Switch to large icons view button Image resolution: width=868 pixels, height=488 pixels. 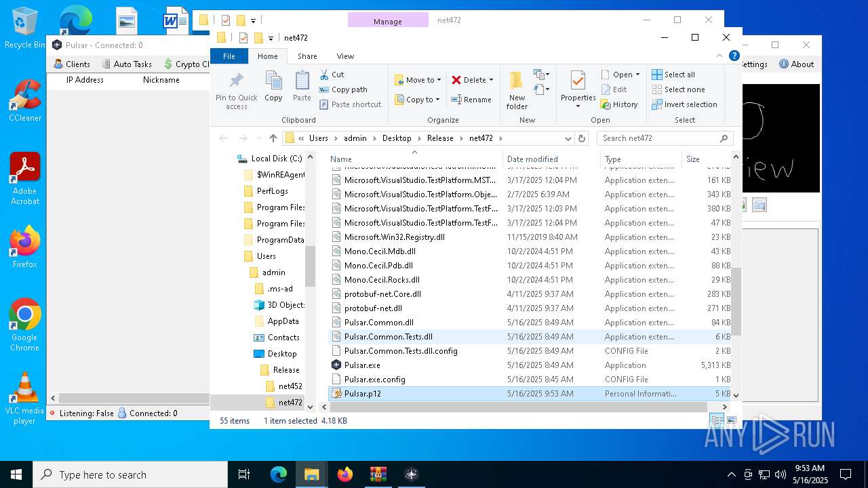pos(731,421)
